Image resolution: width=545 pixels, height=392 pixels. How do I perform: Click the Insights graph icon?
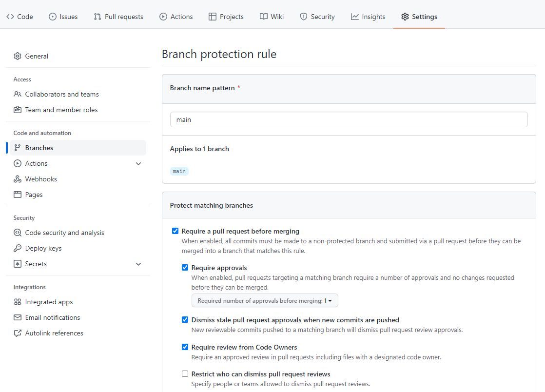tap(354, 17)
